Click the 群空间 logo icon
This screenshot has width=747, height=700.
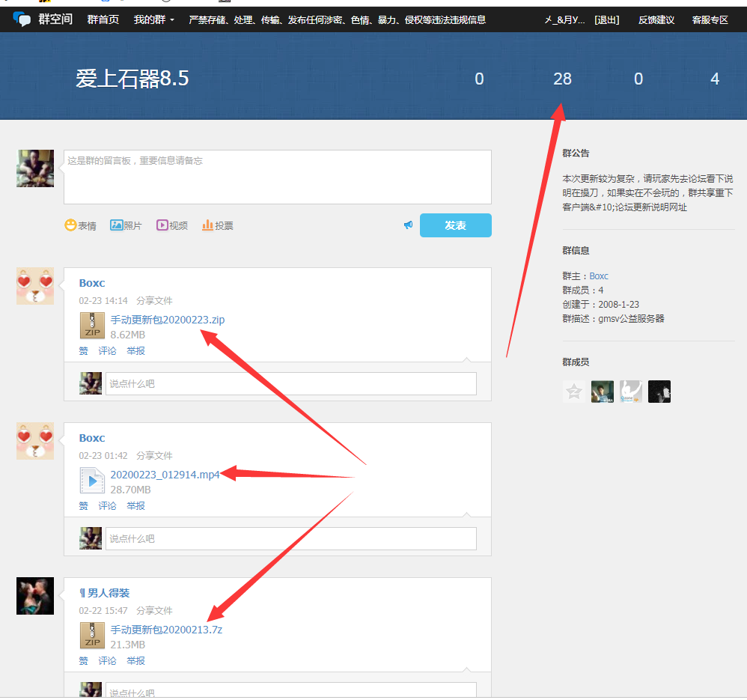click(22, 19)
